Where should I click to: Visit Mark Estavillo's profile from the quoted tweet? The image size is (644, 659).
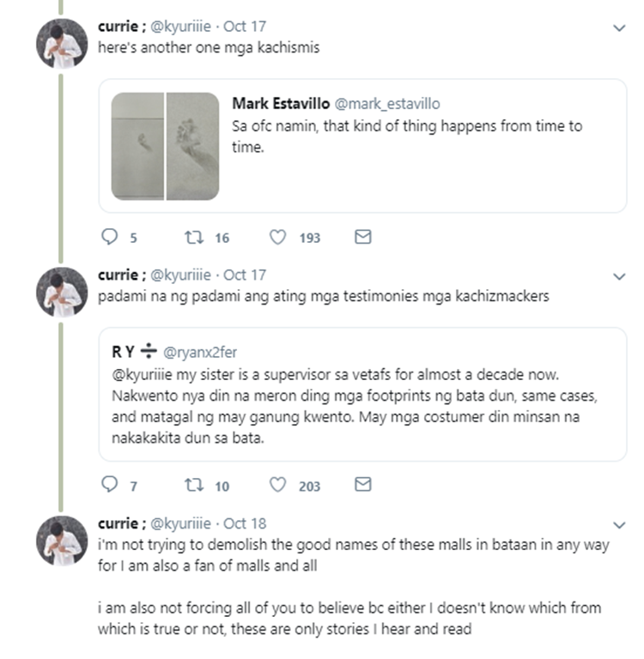[x=280, y=104]
